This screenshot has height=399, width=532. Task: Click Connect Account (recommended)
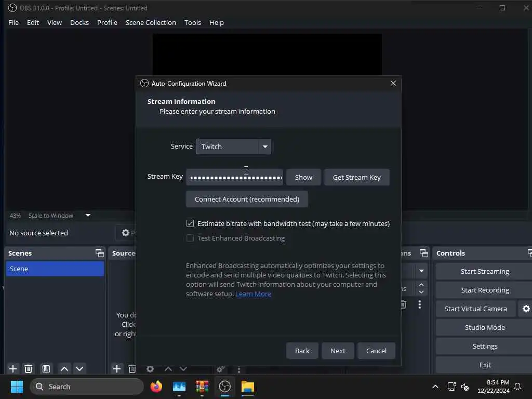pos(247,199)
